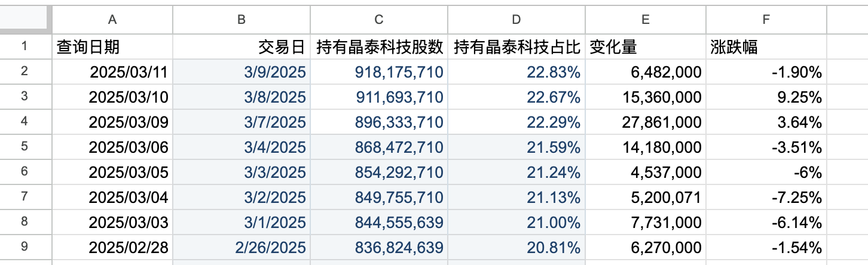
Task: Select trade date cell 3/1/2025
Action: coord(241,222)
